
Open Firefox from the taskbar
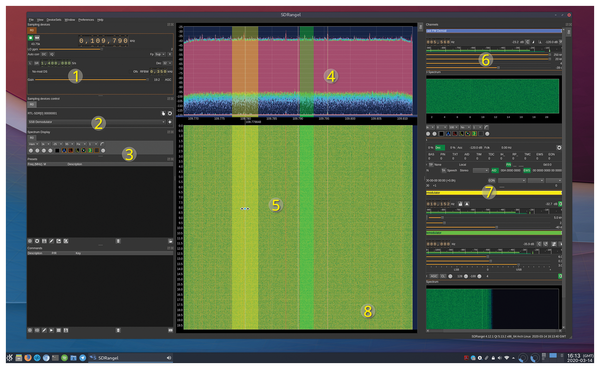coord(28,358)
